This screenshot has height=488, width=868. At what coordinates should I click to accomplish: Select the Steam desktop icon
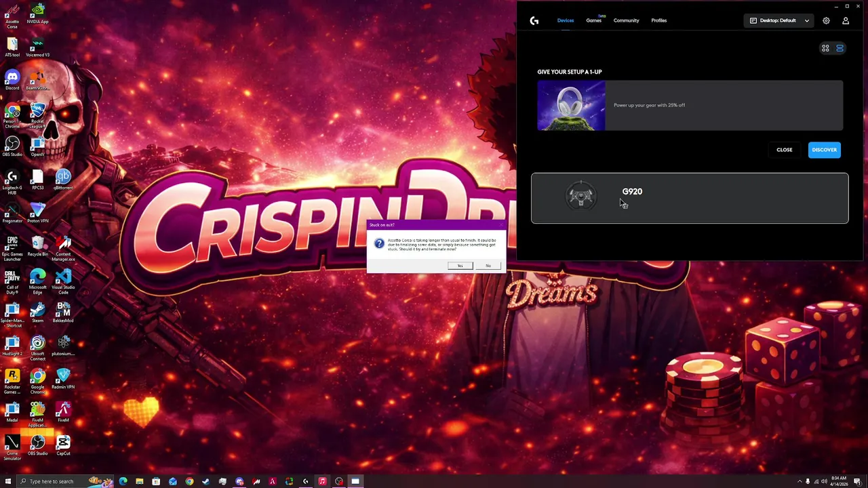(38, 312)
